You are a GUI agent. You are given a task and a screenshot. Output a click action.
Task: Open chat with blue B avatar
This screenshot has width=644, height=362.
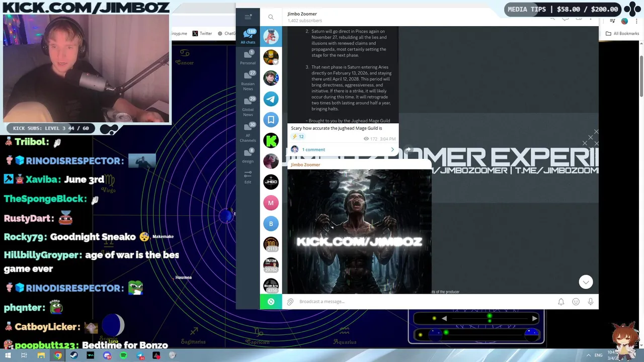click(x=271, y=224)
